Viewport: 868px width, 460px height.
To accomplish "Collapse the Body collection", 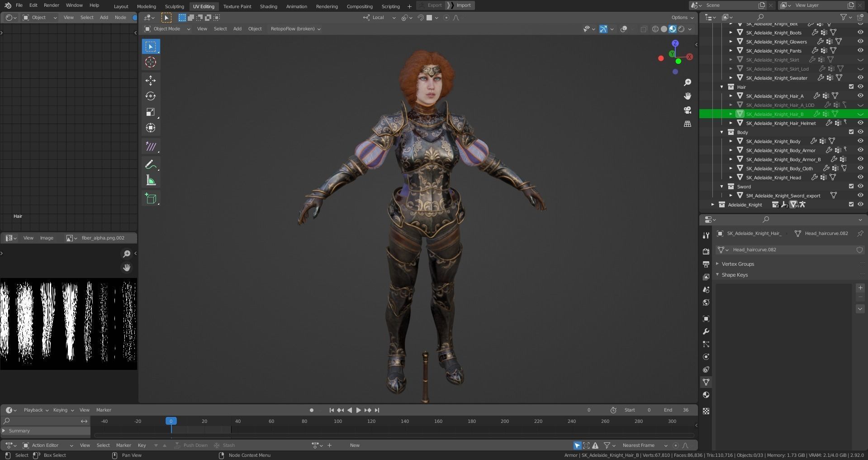I will 722,132.
